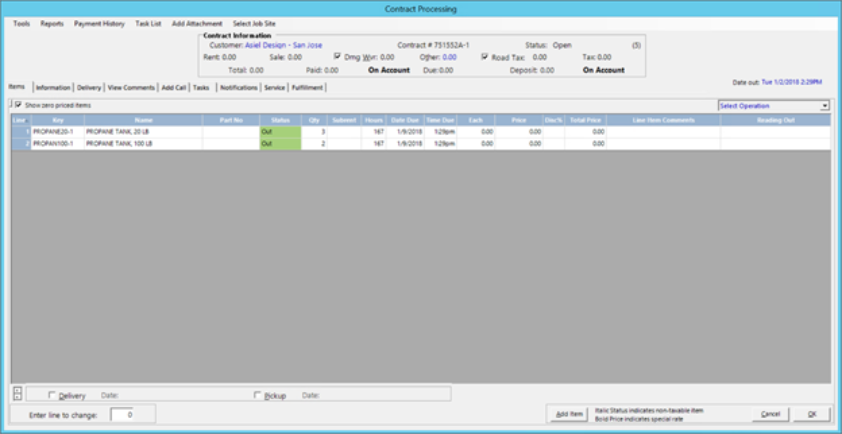Click PROPANE TANK, 100 LB name cell

143,144
